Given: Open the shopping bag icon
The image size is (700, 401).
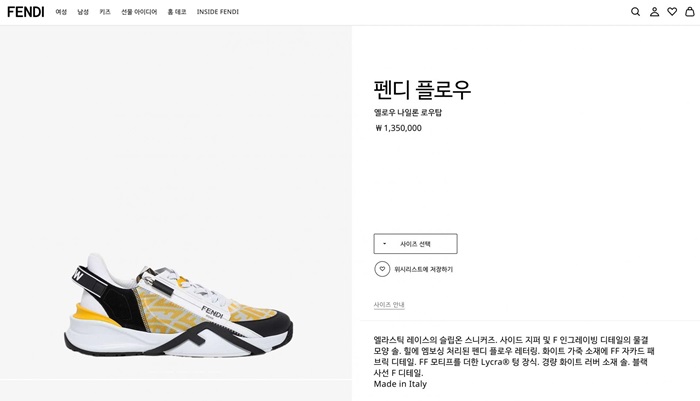Looking at the screenshot, I should coord(689,12).
